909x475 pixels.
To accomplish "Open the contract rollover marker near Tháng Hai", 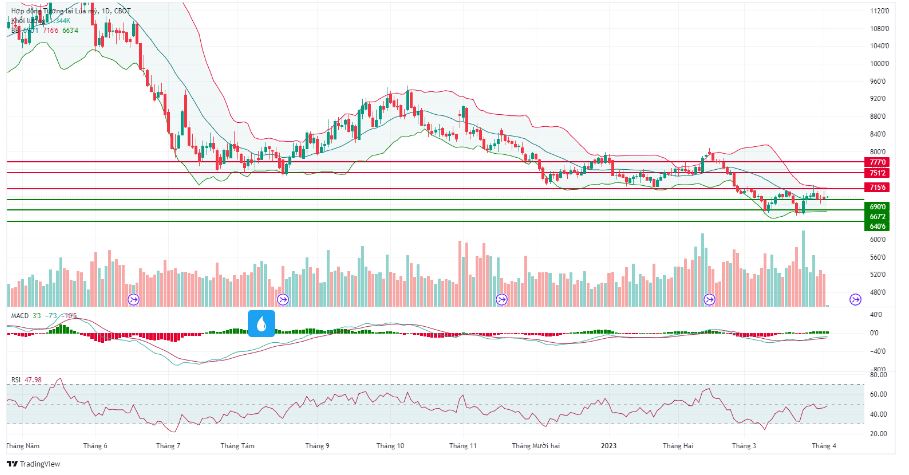I will 709,300.
